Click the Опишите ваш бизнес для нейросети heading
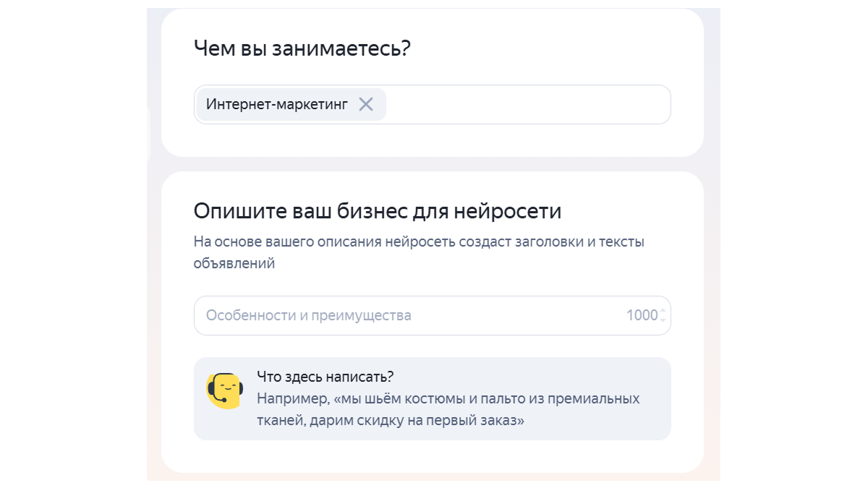The height and width of the screenshot is (488, 868). point(378,211)
